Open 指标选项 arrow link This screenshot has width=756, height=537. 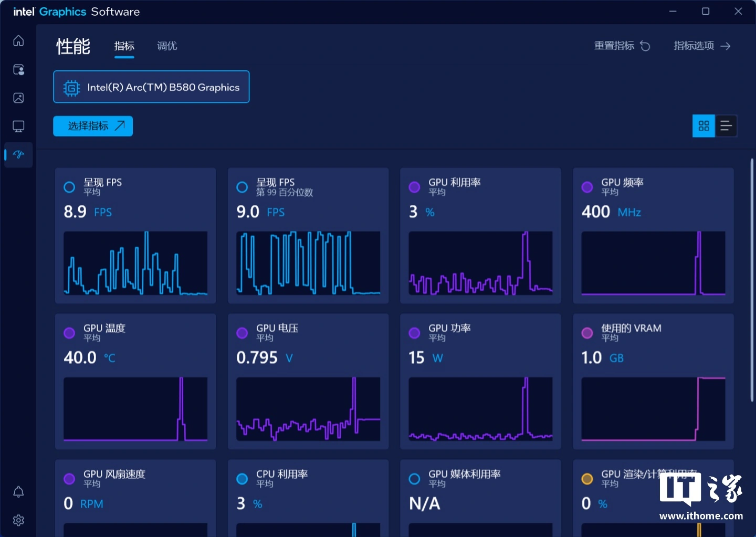click(702, 46)
